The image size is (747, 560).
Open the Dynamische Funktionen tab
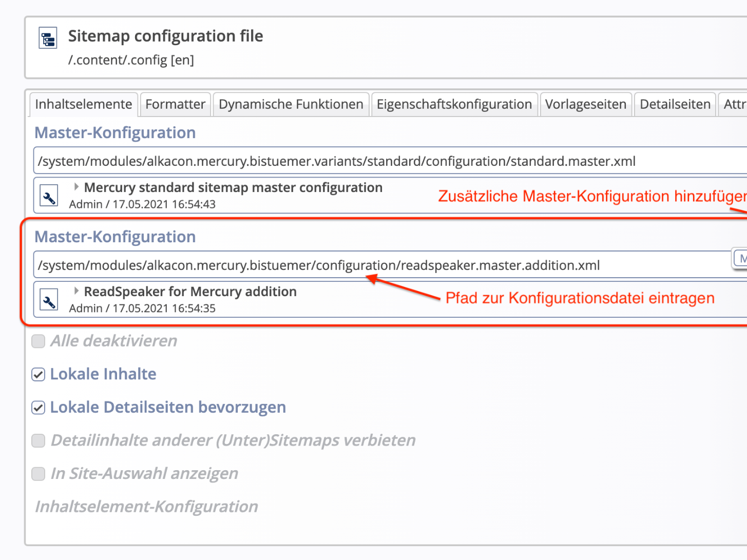click(291, 104)
